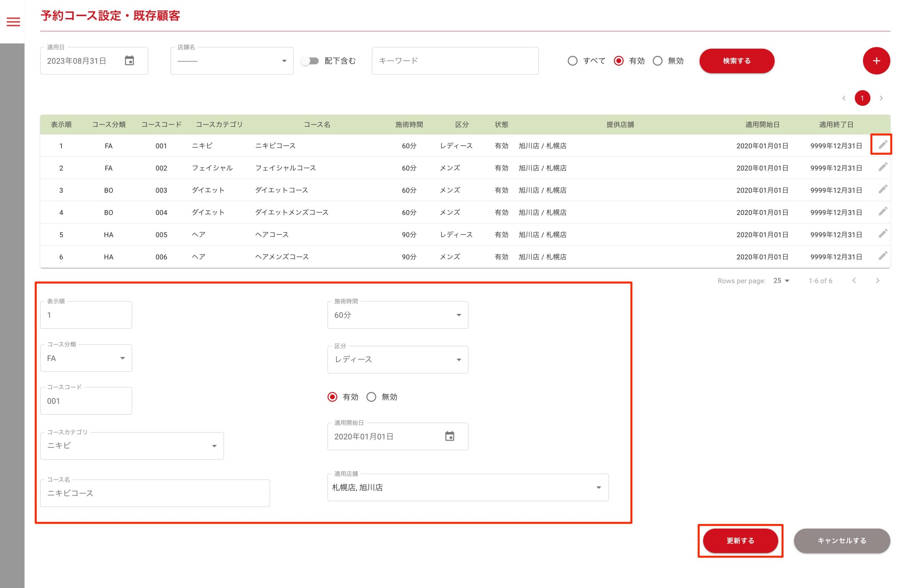Open the 適用開始日 calendar picker icon
The width and height of the screenshot is (910, 588).
pyautogui.click(x=449, y=436)
